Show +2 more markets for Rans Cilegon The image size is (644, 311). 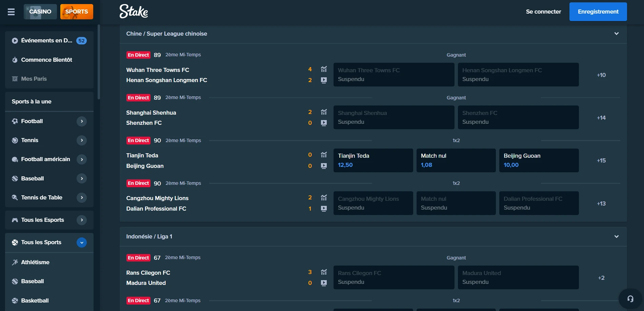(601, 278)
